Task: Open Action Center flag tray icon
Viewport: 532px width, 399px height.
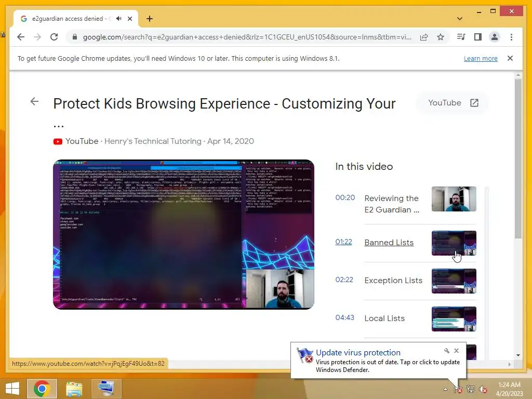Action: [458, 389]
